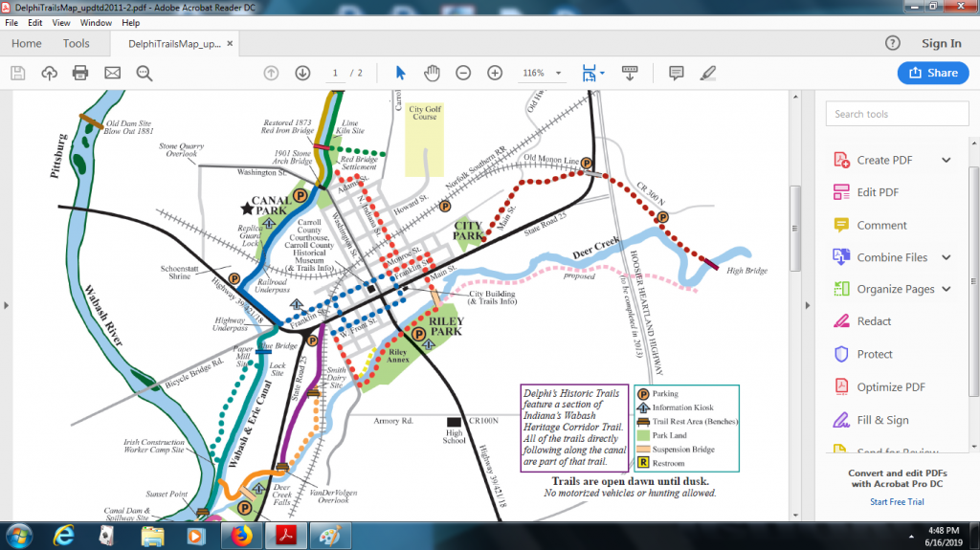Image resolution: width=980 pixels, height=550 pixels.
Task: Click the zoom in plus button
Action: pos(495,73)
